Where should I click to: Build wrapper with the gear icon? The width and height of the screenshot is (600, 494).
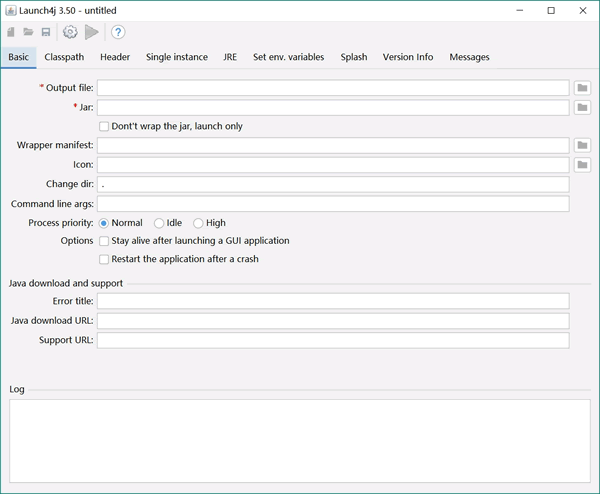coord(70,32)
